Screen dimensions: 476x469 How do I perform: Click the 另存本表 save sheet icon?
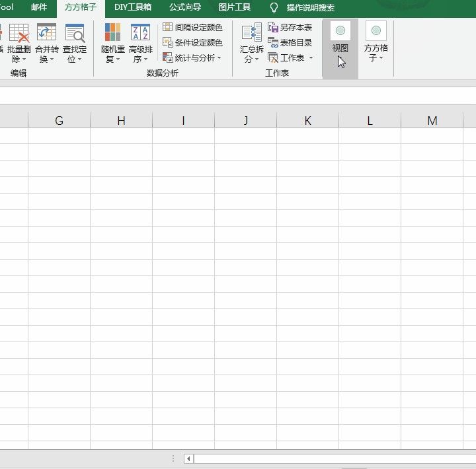273,27
